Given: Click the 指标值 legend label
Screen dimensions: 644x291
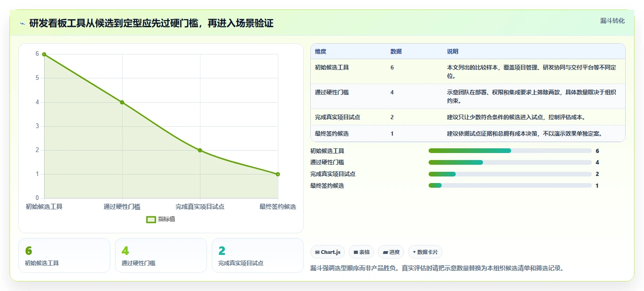Looking at the screenshot, I should (x=167, y=219).
